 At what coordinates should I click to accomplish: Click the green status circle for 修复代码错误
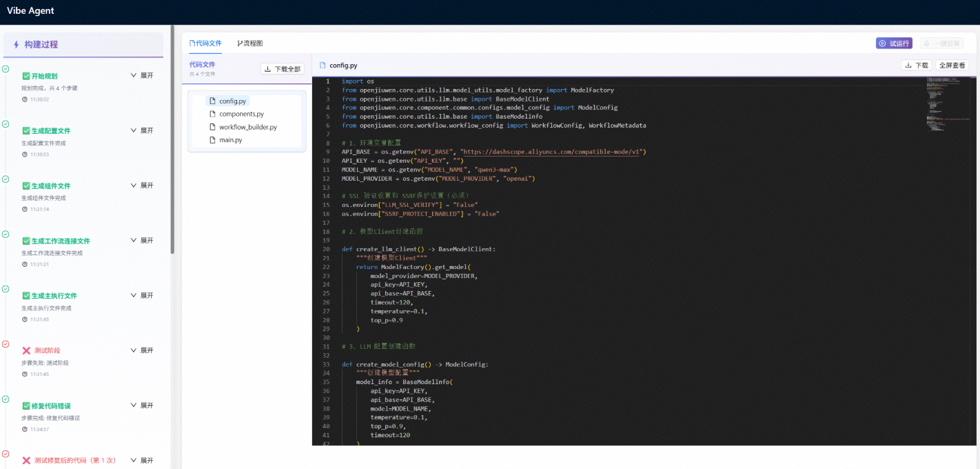[x=6, y=399]
